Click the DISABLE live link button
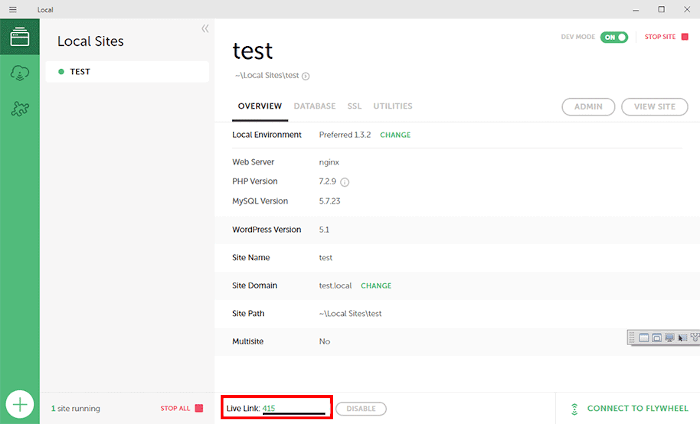This screenshot has height=424, width=700. click(361, 408)
